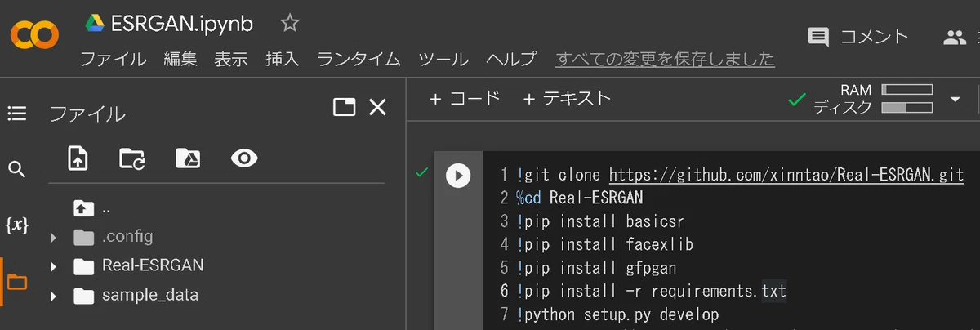Screen dimensions: 980x330
Task: Open the コメント panel
Action: [x=857, y=36]
